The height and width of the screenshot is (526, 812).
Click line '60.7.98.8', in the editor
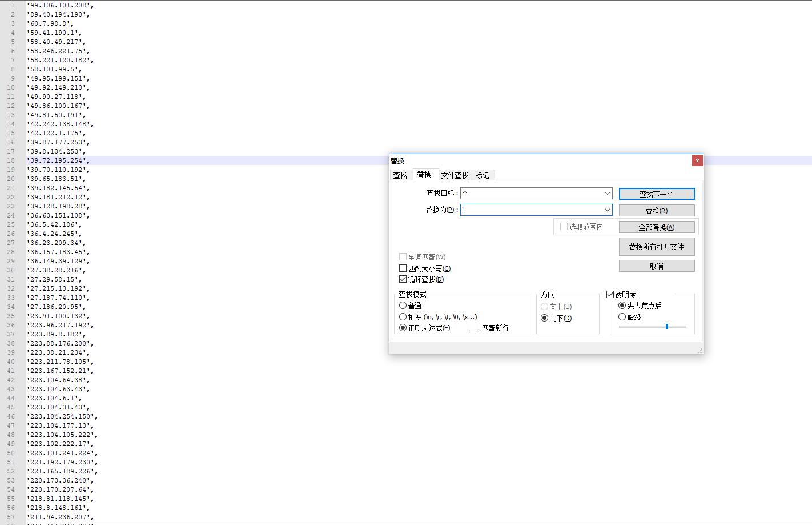(50, 23)
